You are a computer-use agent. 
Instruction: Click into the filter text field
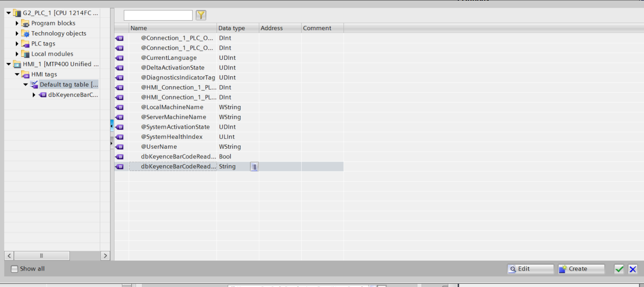[158, 15]
